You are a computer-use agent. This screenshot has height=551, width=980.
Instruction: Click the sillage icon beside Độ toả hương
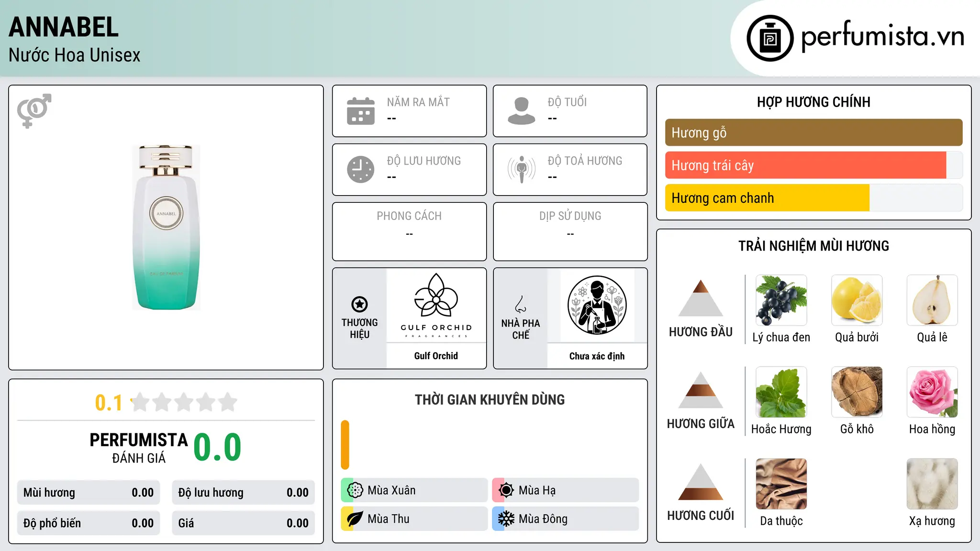pos(522,169)
